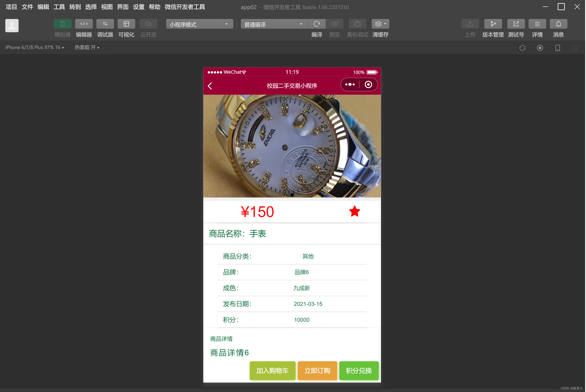Select 视图 (View) menu item

click(105, 6)
